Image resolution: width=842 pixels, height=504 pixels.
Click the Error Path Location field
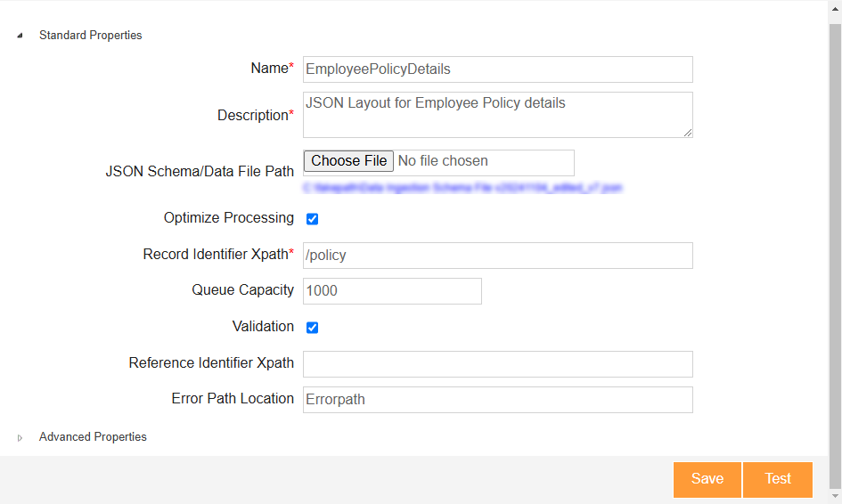pyautogui.click(x=497, y=400)
